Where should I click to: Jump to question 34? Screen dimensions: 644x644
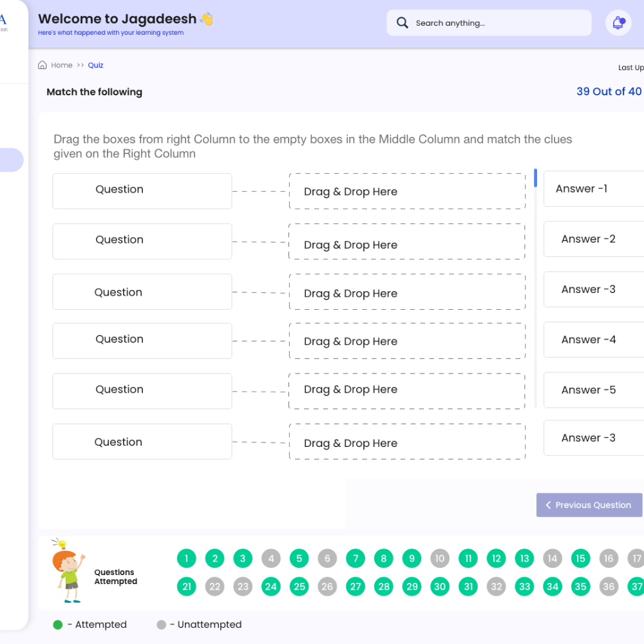[553, 587]
